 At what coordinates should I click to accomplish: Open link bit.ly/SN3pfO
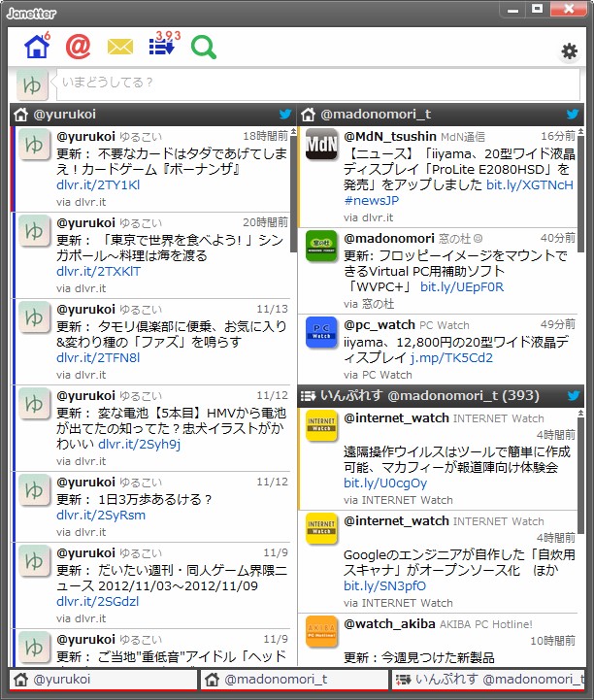[384, 585]
